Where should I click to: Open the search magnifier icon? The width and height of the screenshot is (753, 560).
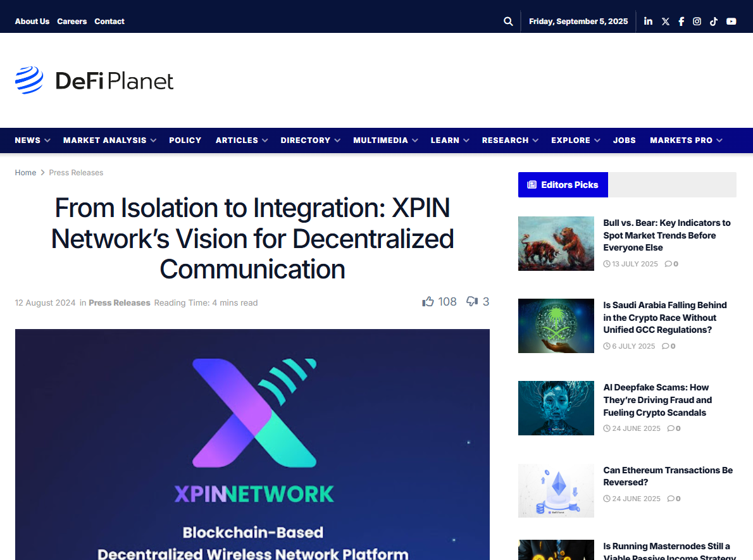click(x=508, y=22)
